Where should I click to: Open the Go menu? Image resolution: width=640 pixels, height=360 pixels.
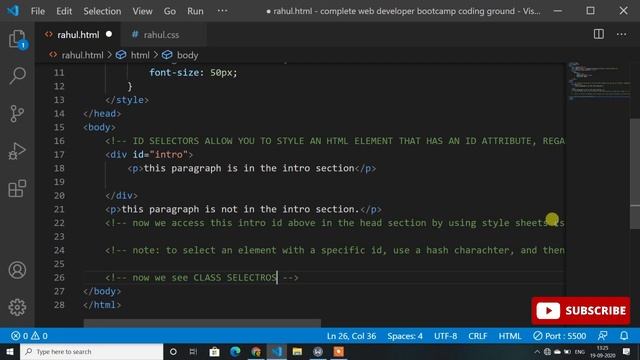coord(170,11)
